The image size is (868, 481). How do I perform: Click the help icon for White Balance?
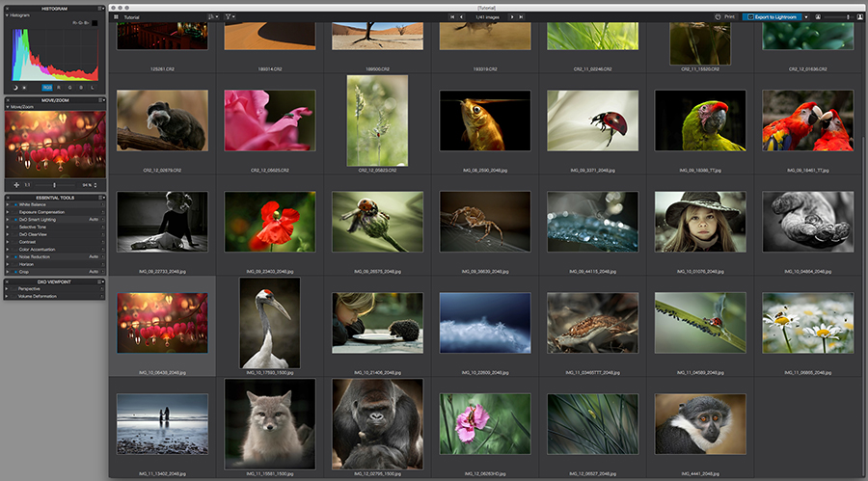[102, 204]
